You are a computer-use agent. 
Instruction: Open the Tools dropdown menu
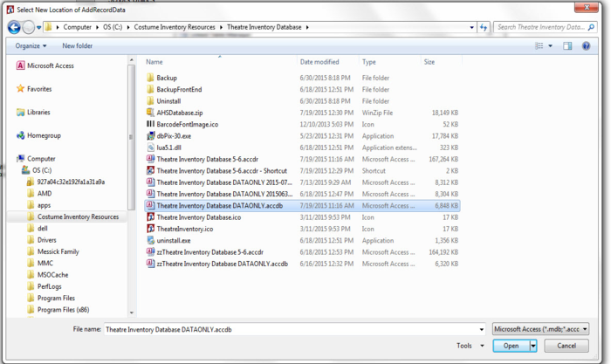click(470, 346)
